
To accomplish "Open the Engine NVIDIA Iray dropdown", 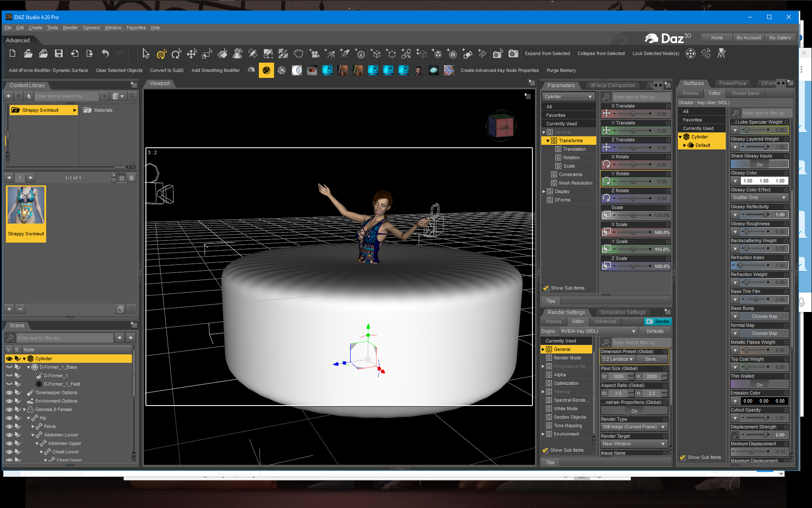I will point(598,331).
